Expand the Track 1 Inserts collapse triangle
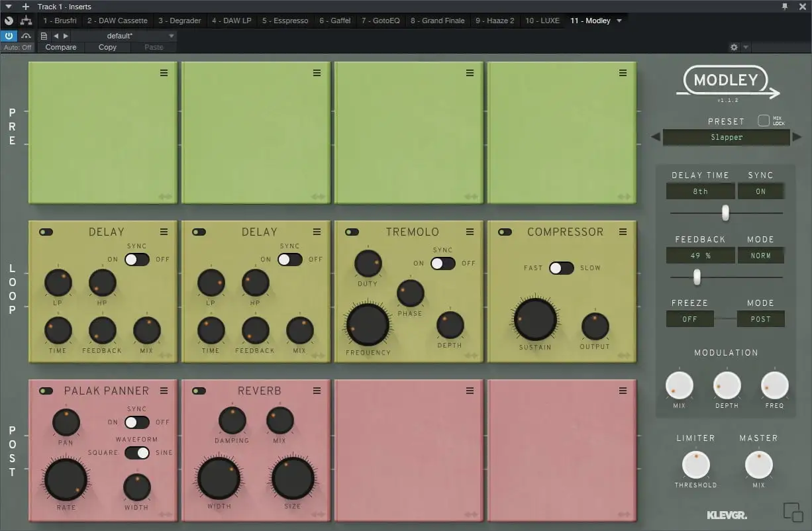 (8, 6)
